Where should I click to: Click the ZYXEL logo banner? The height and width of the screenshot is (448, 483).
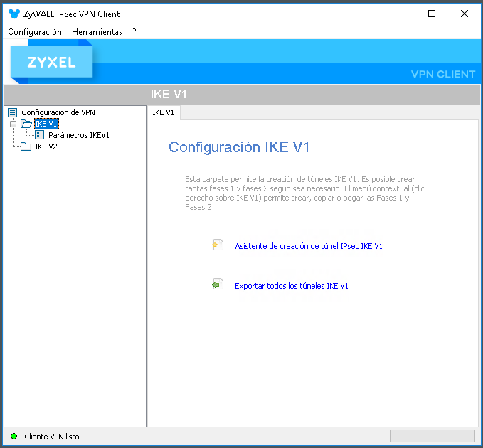(51, 62)
